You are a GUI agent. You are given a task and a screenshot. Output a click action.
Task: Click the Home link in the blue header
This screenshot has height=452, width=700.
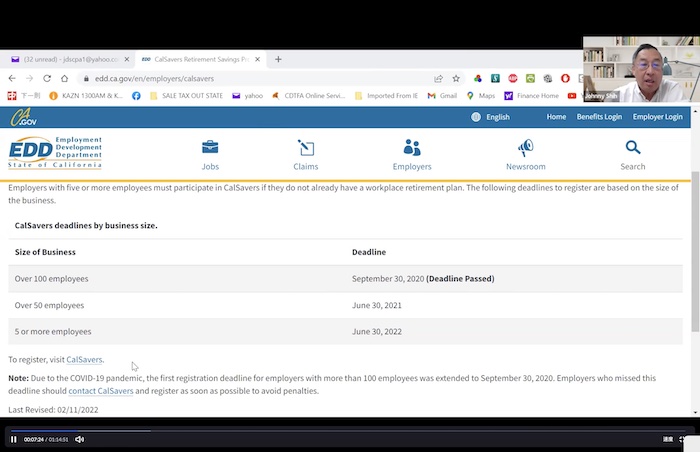click(556, 117)
